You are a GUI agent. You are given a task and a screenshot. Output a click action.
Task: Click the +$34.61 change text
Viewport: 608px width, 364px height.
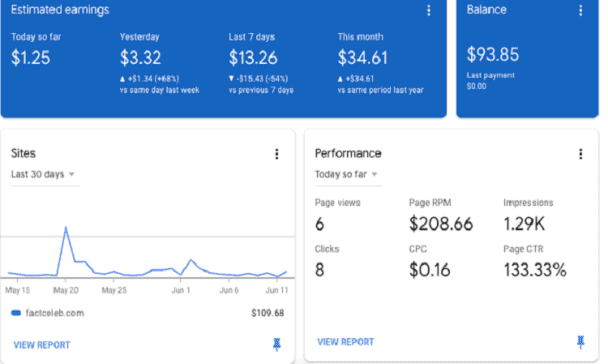(359, 79)
